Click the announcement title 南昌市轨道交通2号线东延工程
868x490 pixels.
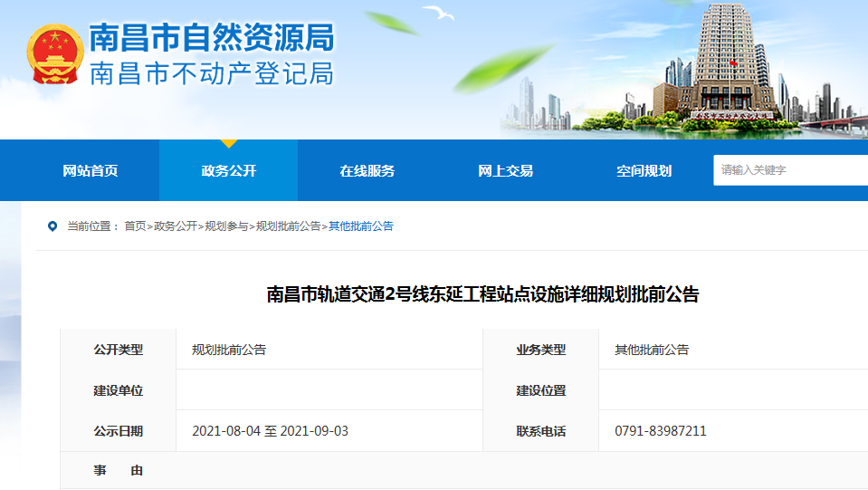click(482, 294)
